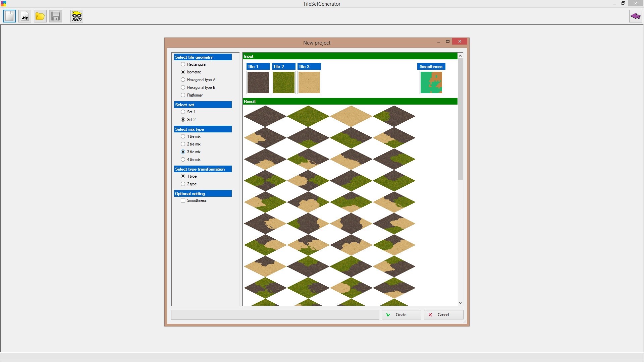
Task: Select Rectangular tile geometry
Action: (183, 64)
